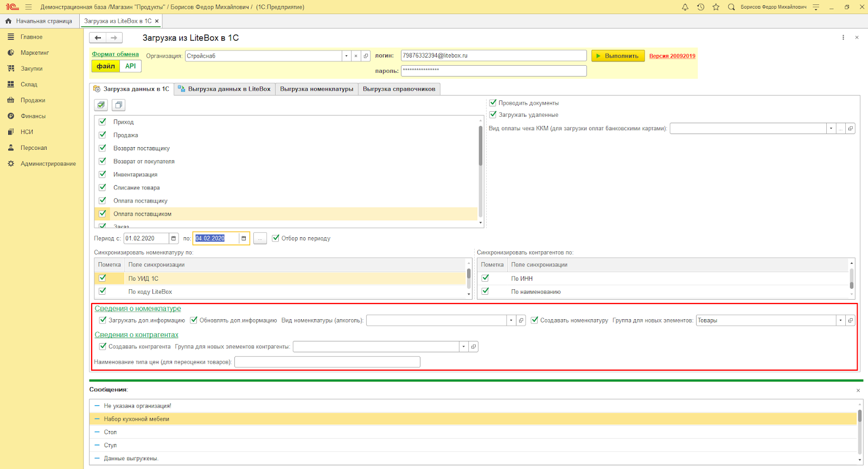Go back with the left arrow

98,38
